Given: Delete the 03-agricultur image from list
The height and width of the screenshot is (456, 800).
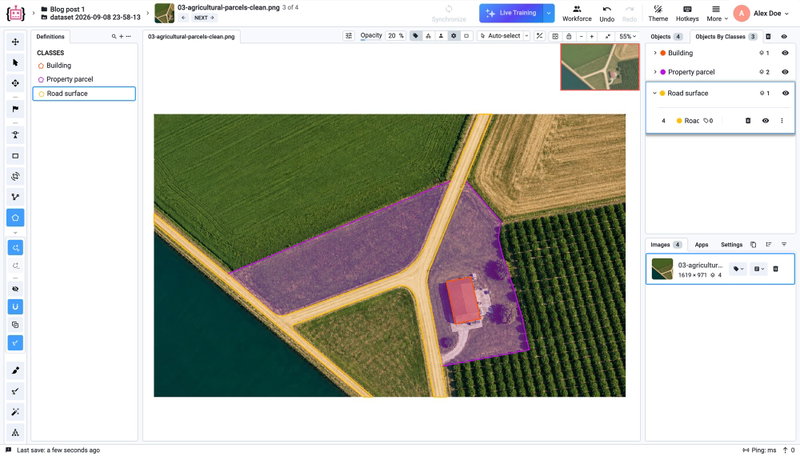Looking at the screenshot, I should 776,269.
